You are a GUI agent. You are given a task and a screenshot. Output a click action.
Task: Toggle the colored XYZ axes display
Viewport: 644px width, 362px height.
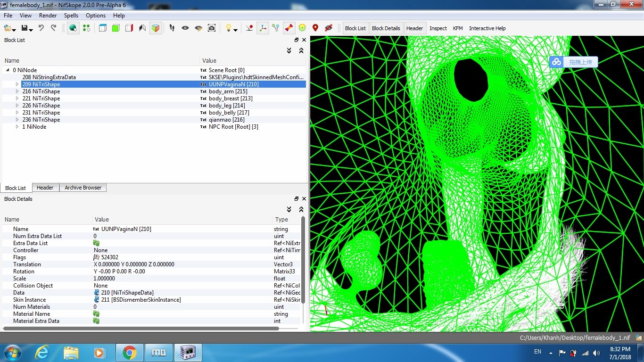pos(263,28)
